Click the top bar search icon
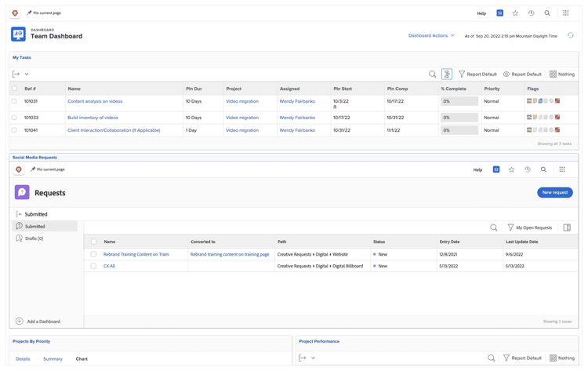588x371 pixels. (547, 13)
